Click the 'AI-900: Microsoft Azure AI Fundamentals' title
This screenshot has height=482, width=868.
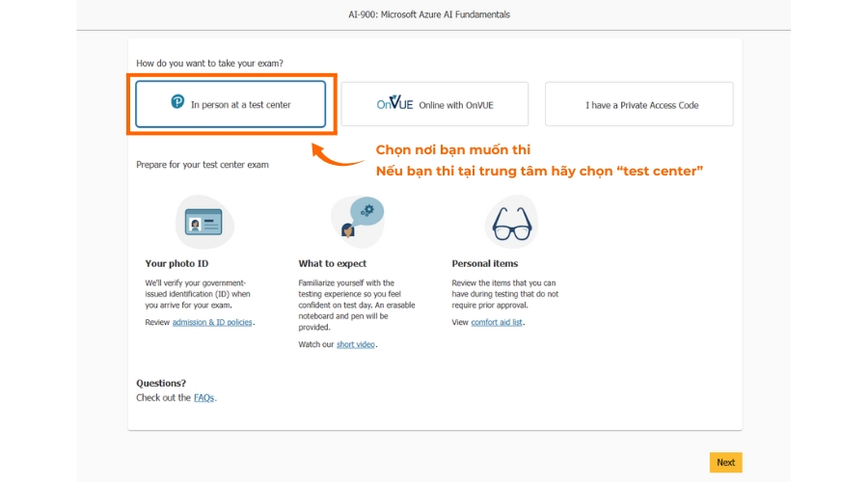(x=429, y=14)
